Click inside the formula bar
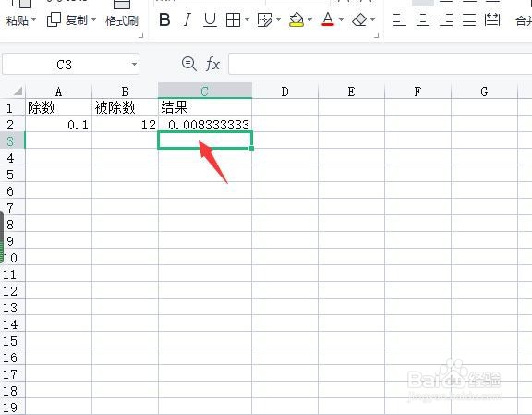The image size is (532, 415). (380, 64)
